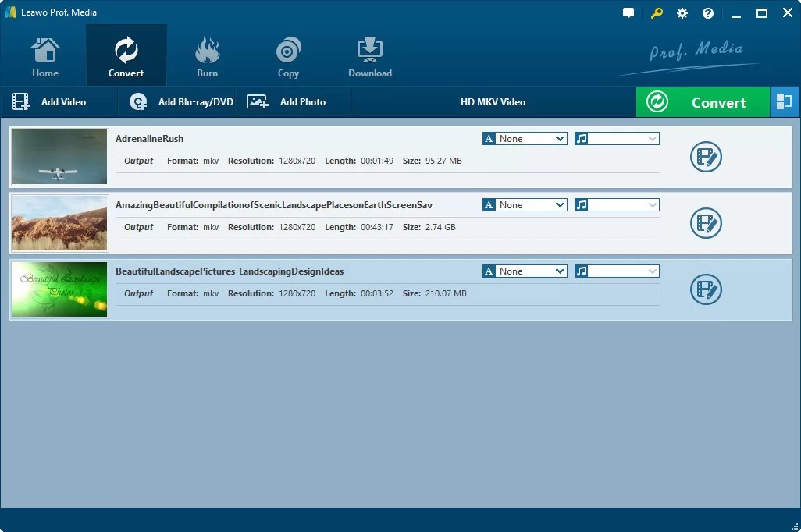
Task: Click the subtitle A icon for BeautifulLandscapePictures
Action: (x=489, y=271)
